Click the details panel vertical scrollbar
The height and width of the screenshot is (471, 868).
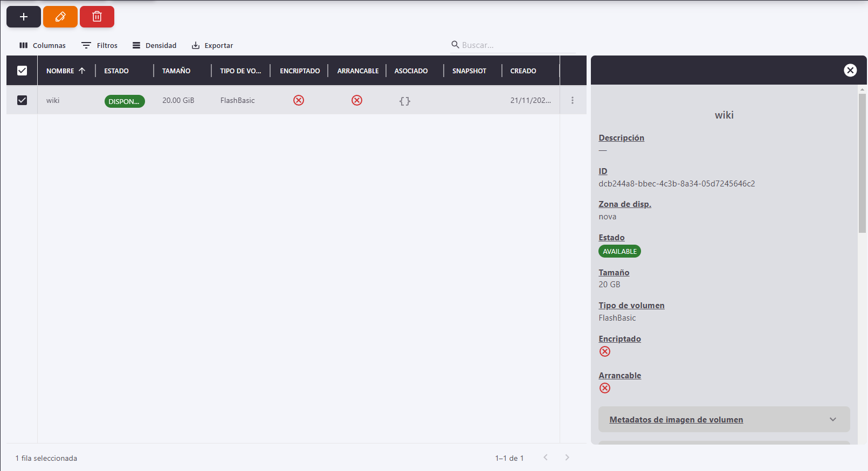tap(862, 162)
